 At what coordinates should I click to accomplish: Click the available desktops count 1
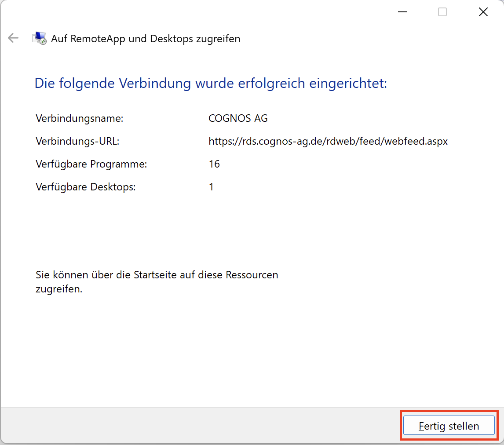pos(211,187)
